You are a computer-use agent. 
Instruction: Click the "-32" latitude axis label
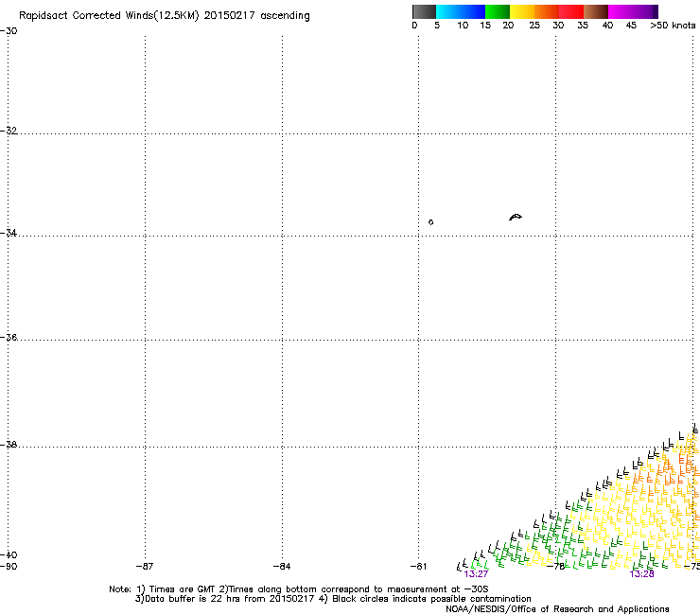pyautogui.click(x=9, y=131)
